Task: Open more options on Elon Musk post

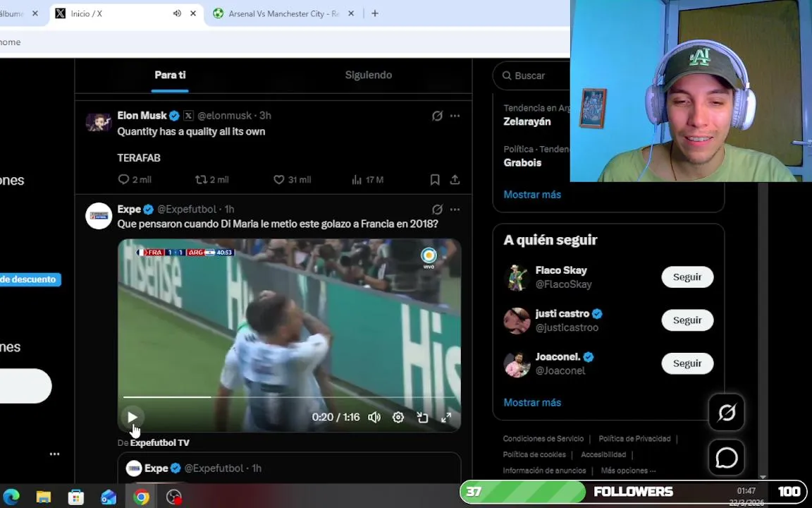Action: point(455,116)
